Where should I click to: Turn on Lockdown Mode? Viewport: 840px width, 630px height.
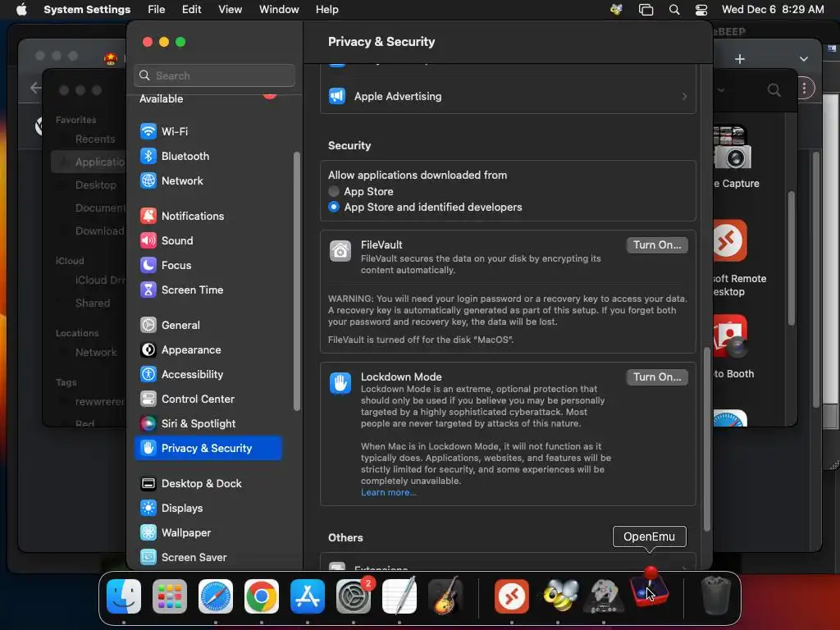(657, 377)
